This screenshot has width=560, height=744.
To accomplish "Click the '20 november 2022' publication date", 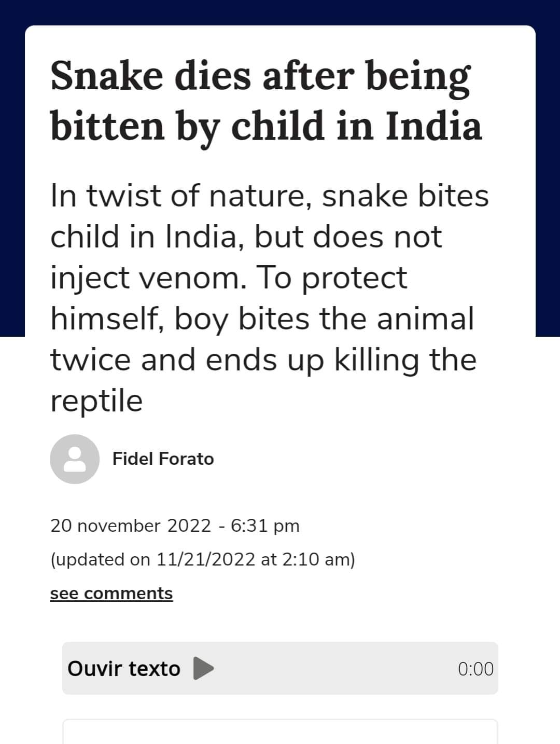I will pyautogui.click(x=131, y=526).
